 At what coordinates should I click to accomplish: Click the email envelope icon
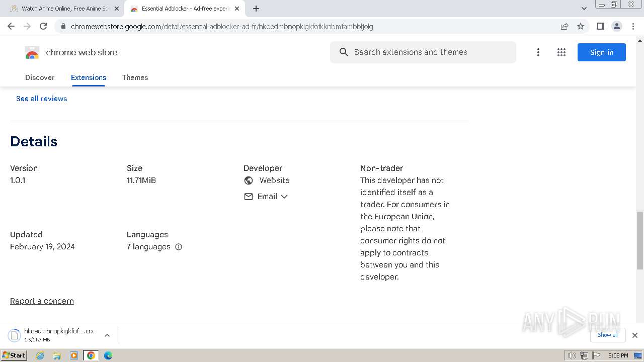pyautogui.click(x=249, y=197)
